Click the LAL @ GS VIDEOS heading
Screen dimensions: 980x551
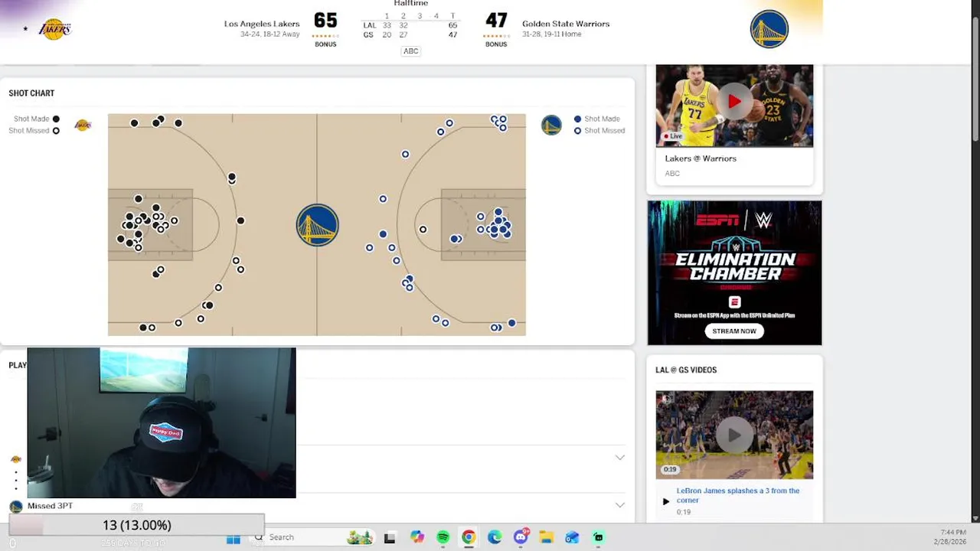(x=686, y=370)
